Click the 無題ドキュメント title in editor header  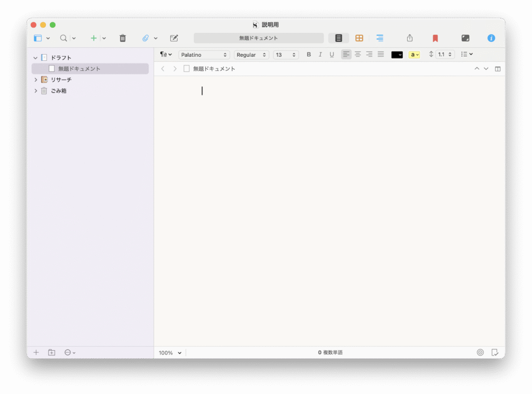[214, 69]
